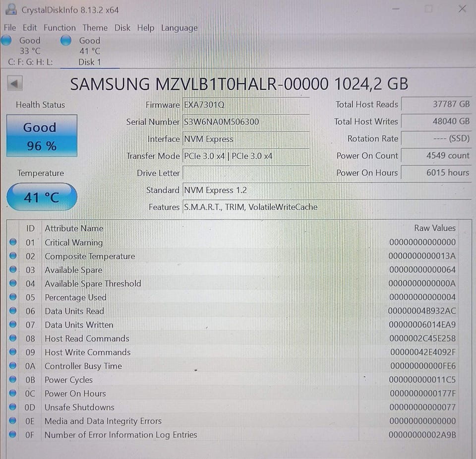
Task: Click the status dot of Composite Temperature
Action: [13, 256]
